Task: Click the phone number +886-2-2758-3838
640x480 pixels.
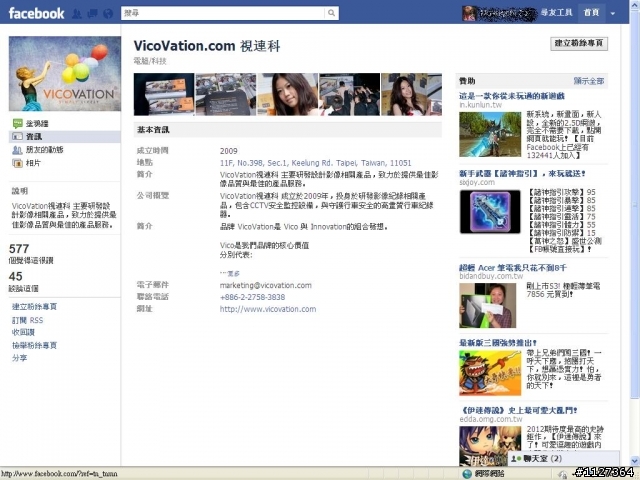Action: click(x=252, y=297)
